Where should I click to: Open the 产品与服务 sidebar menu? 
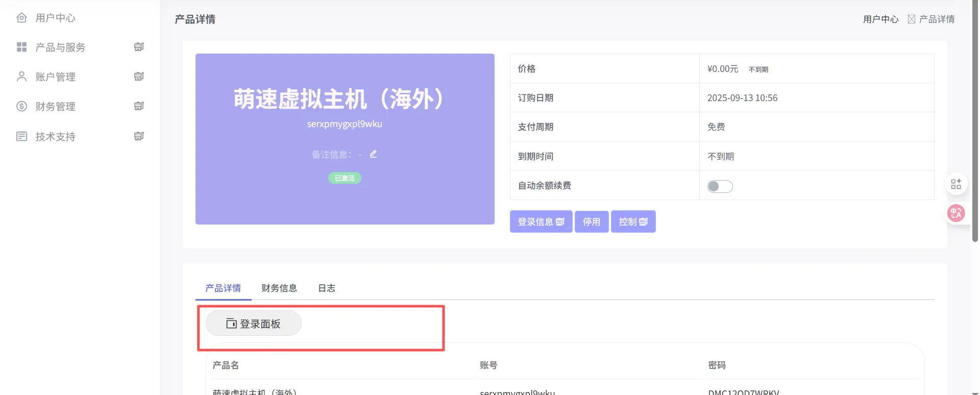point(60,47)
